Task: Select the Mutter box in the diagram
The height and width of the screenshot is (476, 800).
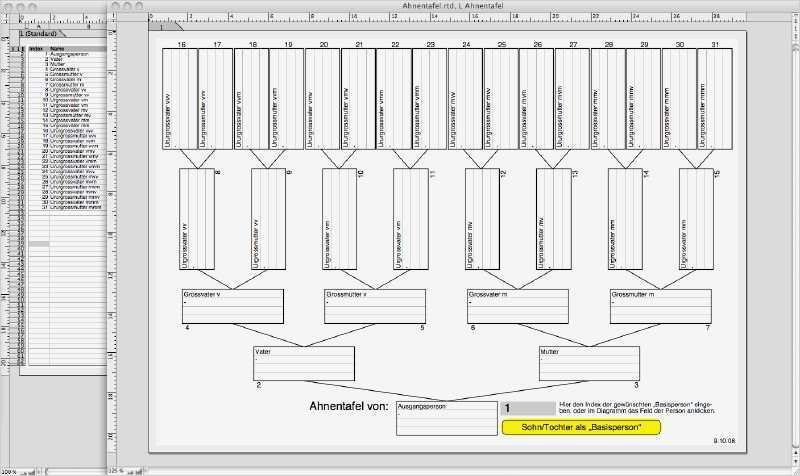Action: pyautogui.click(x=589, y=364)
